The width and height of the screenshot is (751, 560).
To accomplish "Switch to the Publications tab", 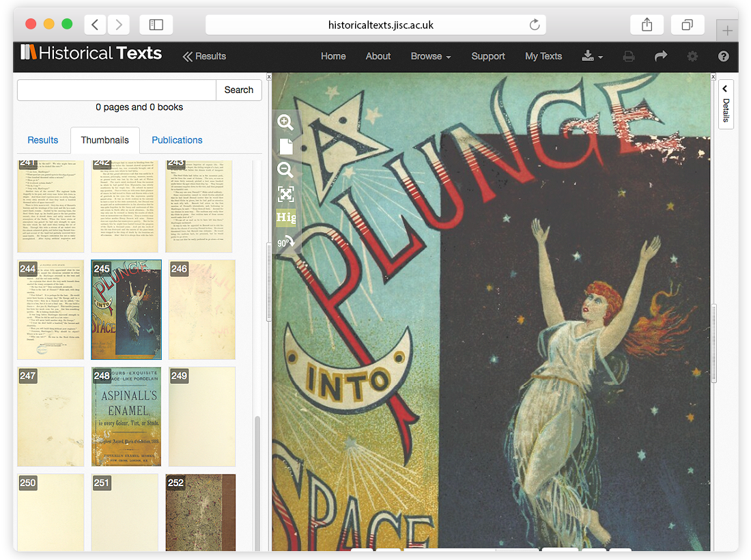I will point(178,140).
